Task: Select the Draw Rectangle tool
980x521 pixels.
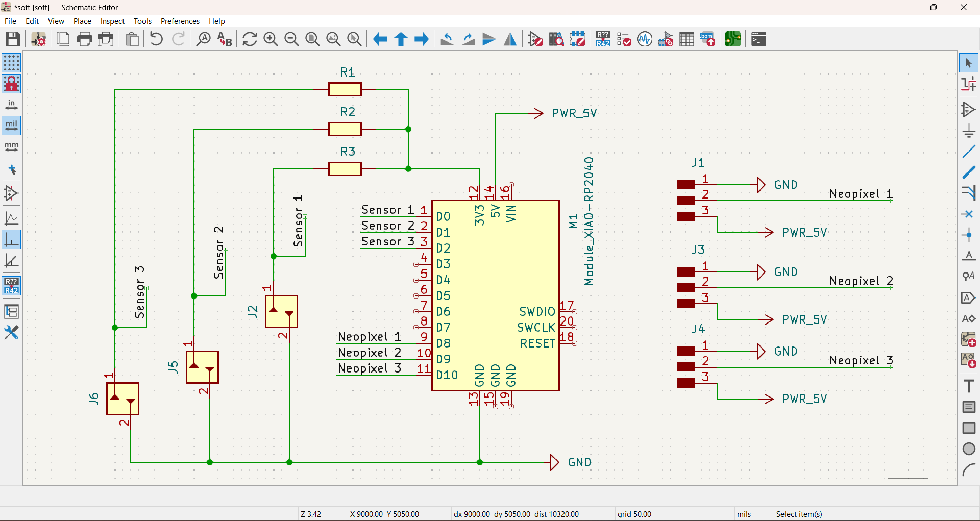Action: click(969, 428)
